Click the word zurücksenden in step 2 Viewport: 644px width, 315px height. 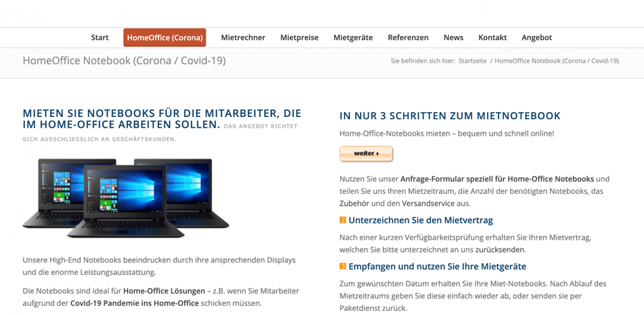point(500,249)
